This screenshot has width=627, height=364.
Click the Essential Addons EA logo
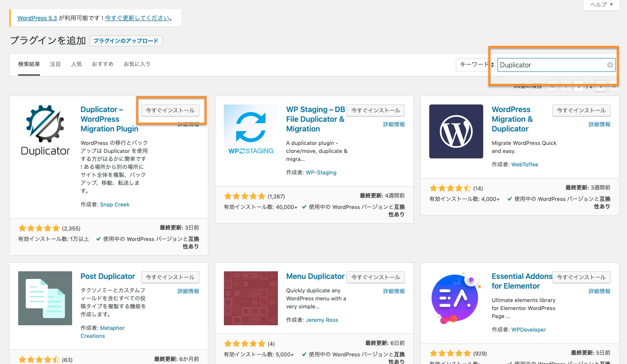coord(456,298)
